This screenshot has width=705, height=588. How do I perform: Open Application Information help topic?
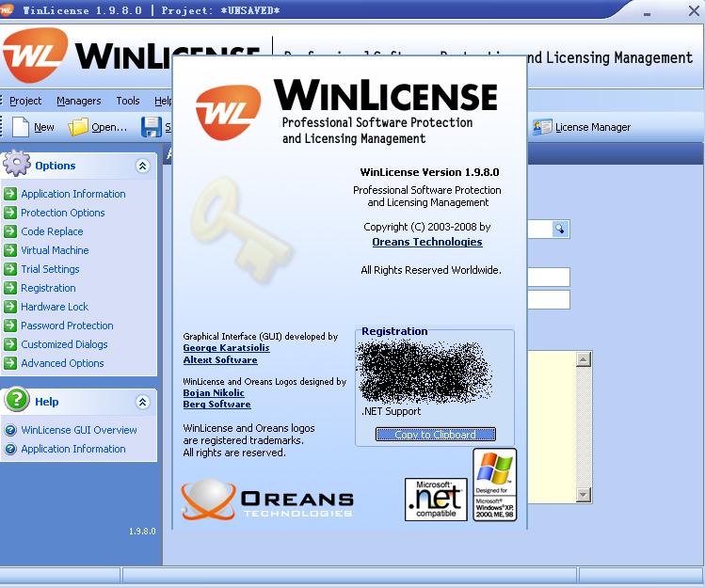73,449
